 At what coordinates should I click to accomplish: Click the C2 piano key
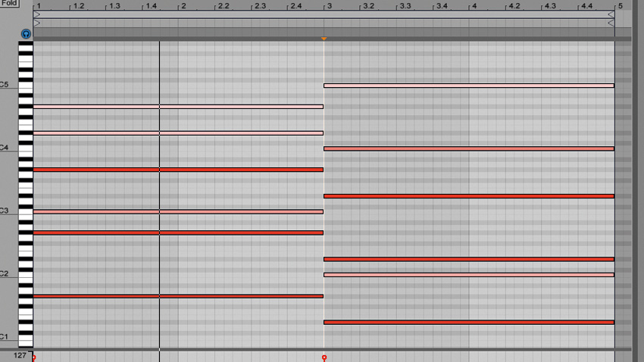[x=26, y=275]
